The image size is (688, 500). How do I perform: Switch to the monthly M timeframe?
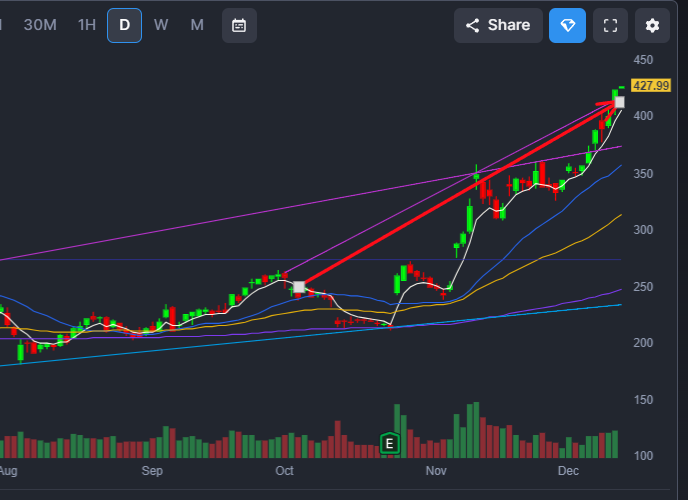pos(197,25)
